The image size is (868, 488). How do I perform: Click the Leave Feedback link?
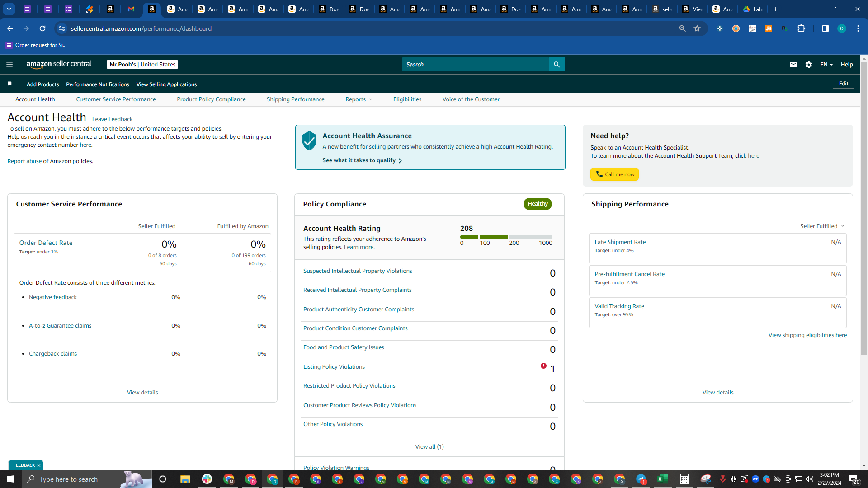112,119
